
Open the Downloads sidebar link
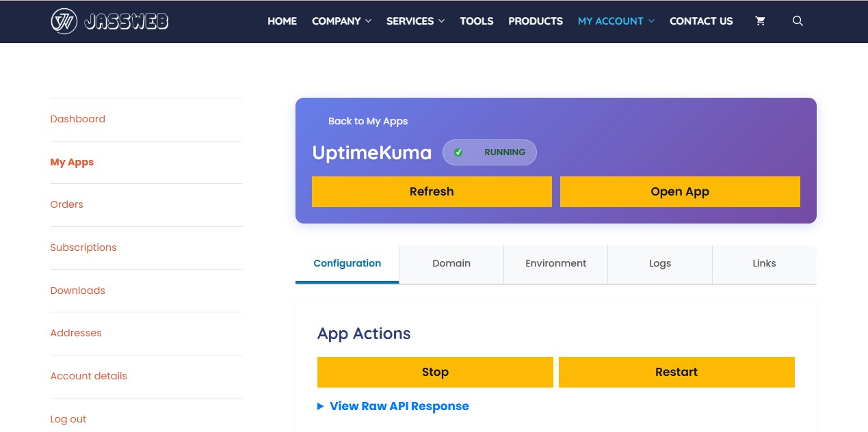click(78, 291)
